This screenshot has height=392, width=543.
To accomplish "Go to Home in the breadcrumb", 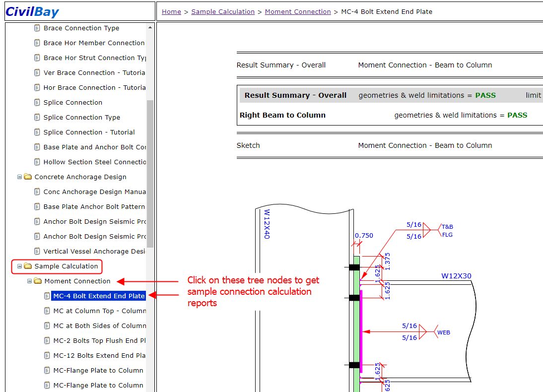I will (171, 11).
